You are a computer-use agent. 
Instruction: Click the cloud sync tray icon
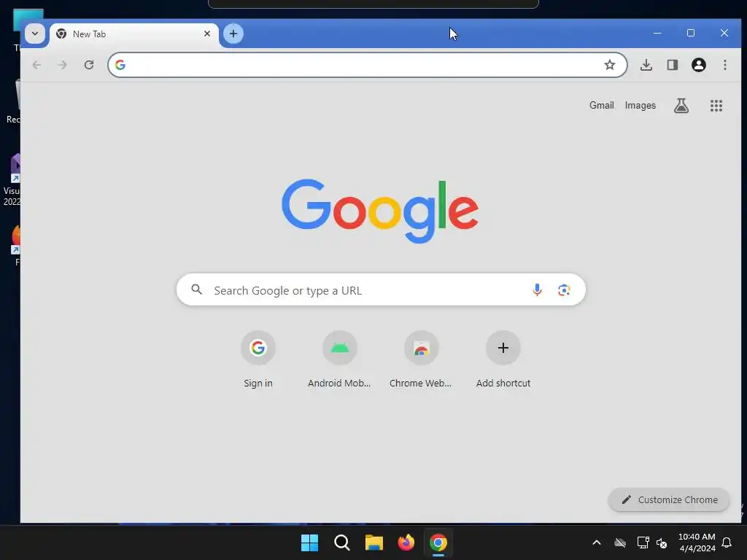[620, 542]
